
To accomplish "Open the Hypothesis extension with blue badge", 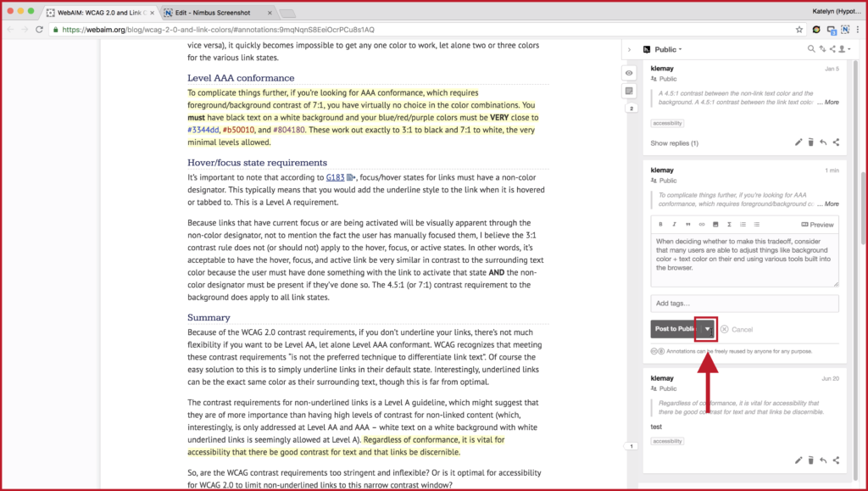I will point(831,30).
